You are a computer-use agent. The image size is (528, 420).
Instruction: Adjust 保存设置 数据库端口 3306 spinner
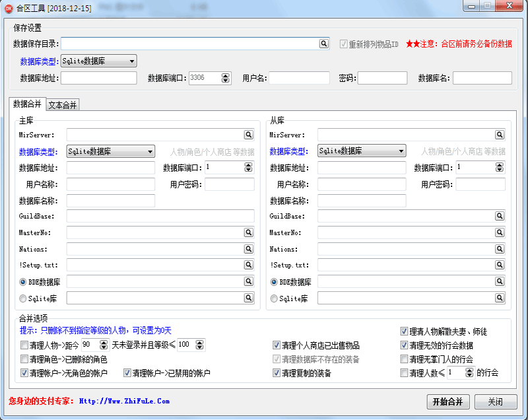pyautogui.click(x=225, y=78)
